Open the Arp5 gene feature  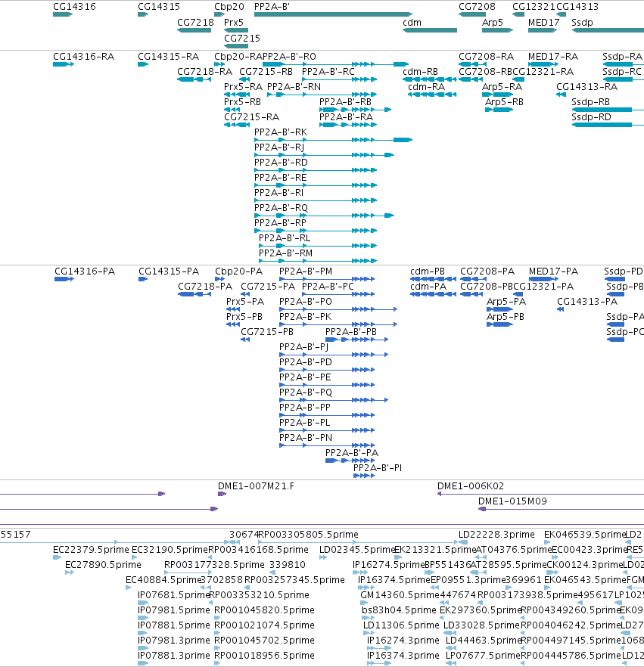(x=498, y=30)
